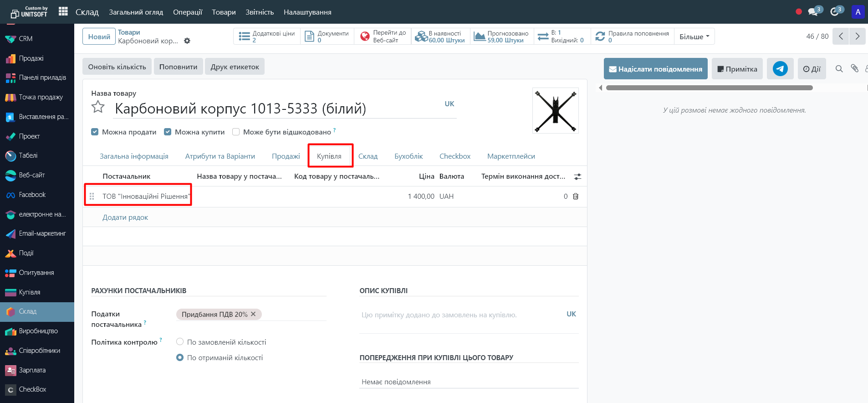The width and height of the screenshot is (868, 403).
Task: Click the attachment paperclip icon
Action: [854, 68]
